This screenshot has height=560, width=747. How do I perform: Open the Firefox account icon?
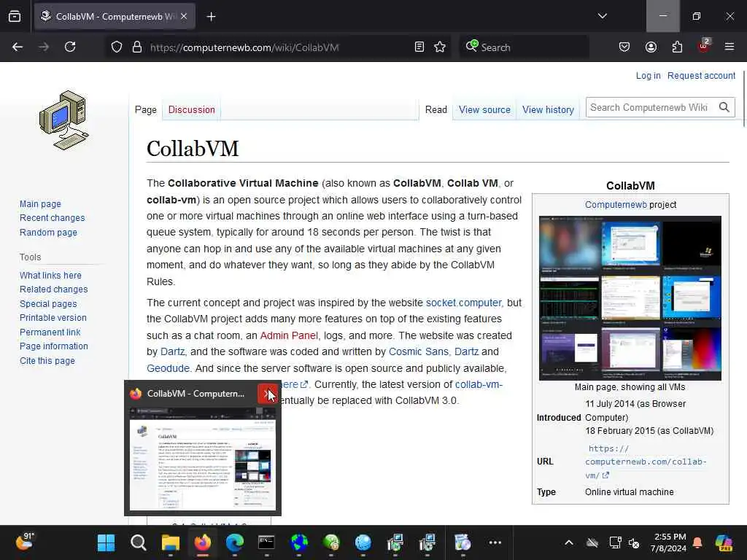point(651,47)
